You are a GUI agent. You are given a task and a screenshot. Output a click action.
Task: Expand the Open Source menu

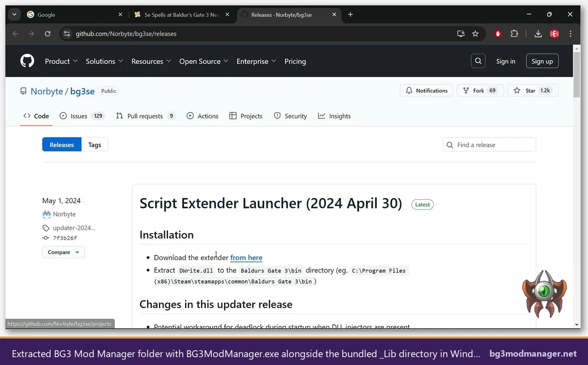(204, 61)
